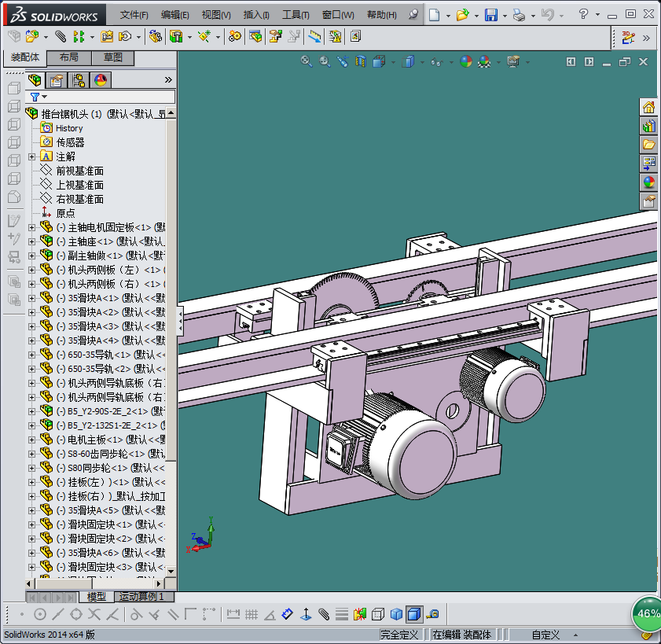Open the FeatureManager design tree tab

point(35,80)
